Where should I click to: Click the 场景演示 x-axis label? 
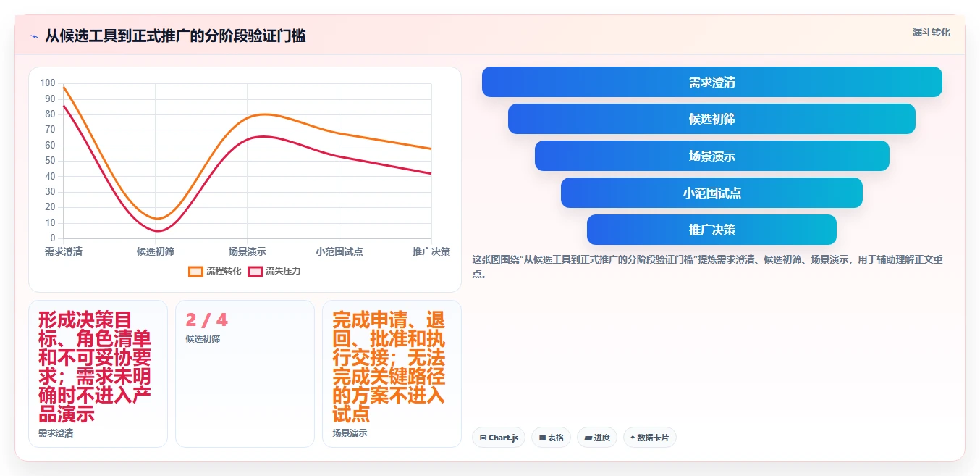pyautogui.click(x=248, y=251)
